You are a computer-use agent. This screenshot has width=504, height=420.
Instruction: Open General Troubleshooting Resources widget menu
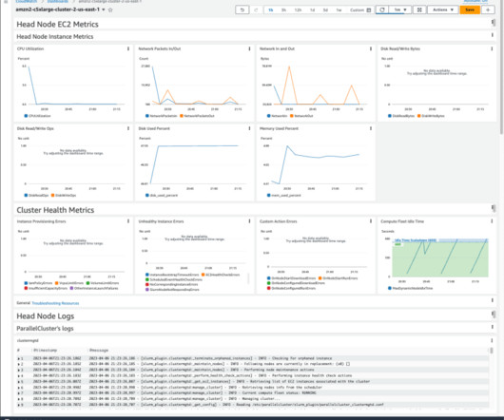pos(492,300)
